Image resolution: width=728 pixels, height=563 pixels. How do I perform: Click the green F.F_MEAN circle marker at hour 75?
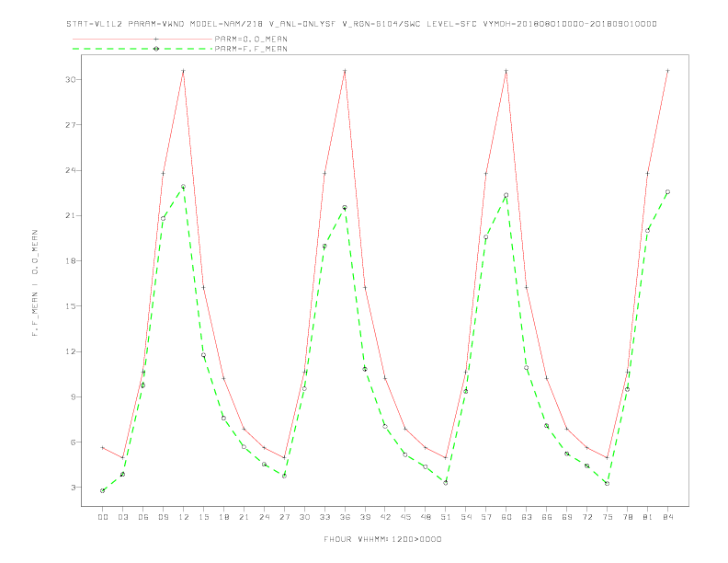[x=608, y=484]
